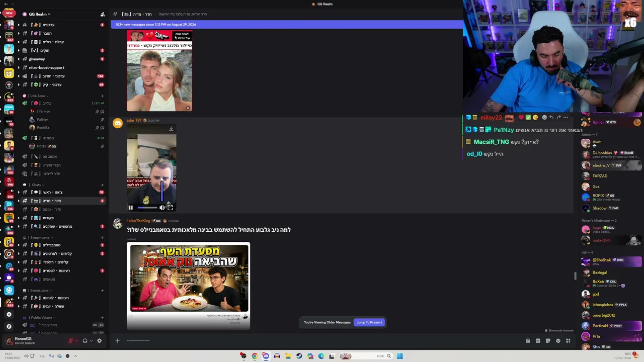Open Steam from taskbar
The height and width of the screenshot is (362, 644).
299,356
